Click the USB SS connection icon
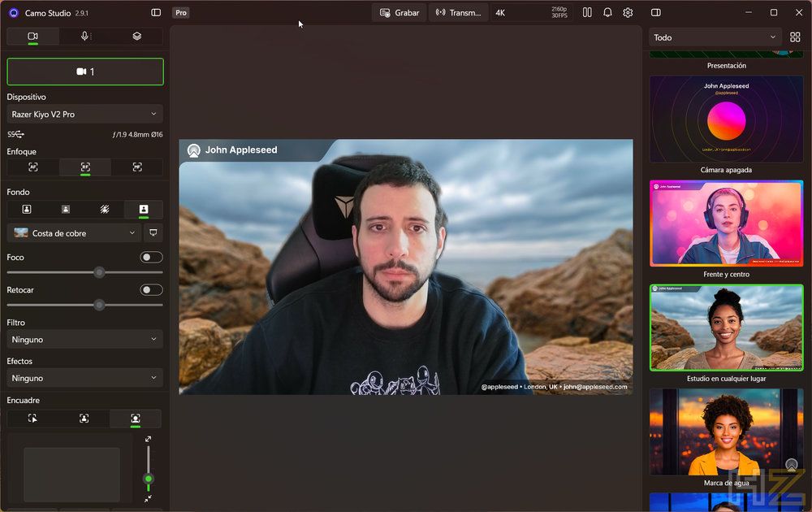This screenshot has width=812, height=512. tap(16, 134)
